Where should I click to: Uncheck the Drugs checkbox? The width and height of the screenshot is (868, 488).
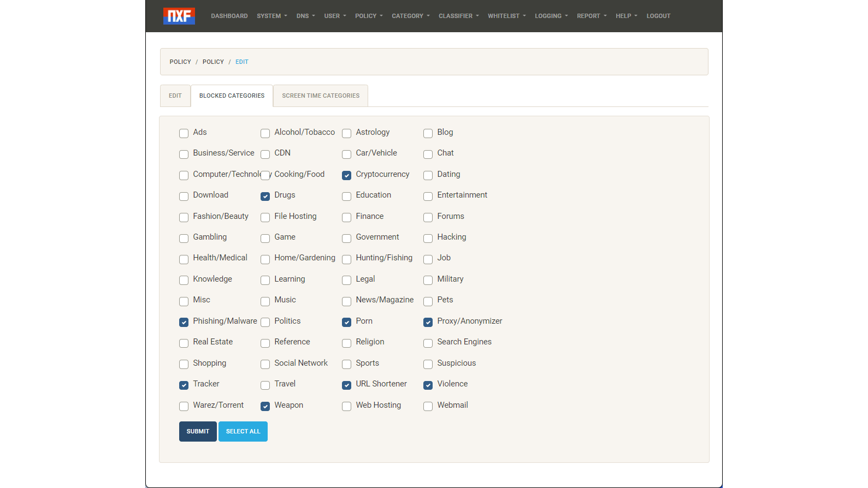(265, 196)
